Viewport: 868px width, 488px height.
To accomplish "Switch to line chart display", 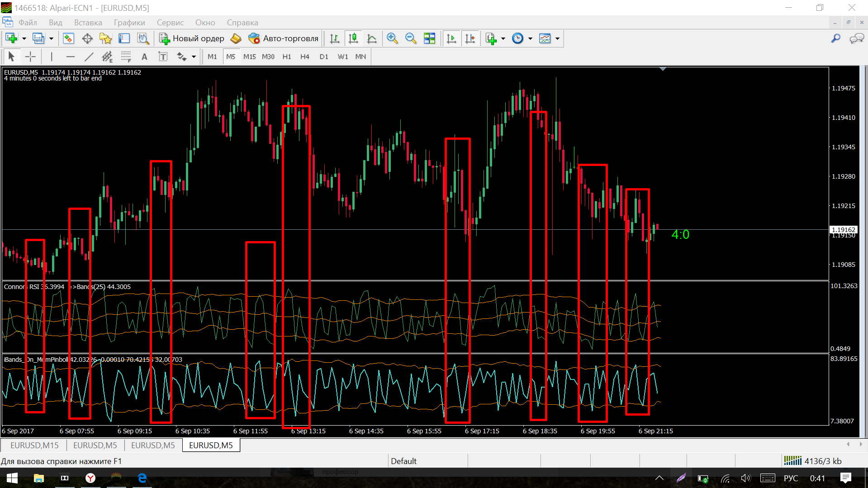I will (x=372, y=38).
